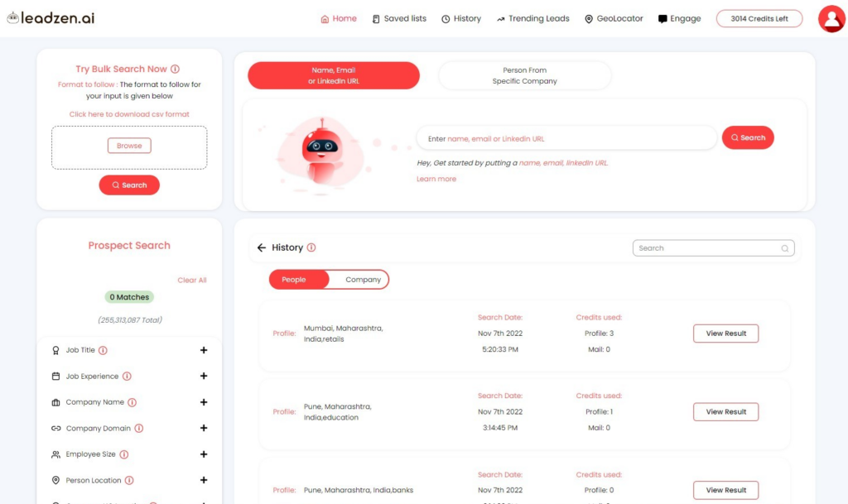This screenshot has width=848, height=504.
Task: Switch to Person From Specific Company mode
Action: (524, 74)
